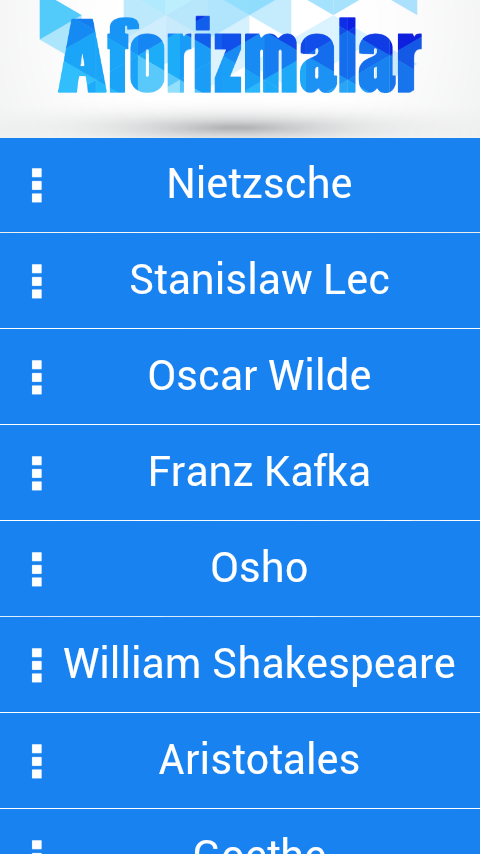This screenshot has width=480, height=854.
Task: Tap the three-dot icon beside Nietzsche
Action: 37,185
